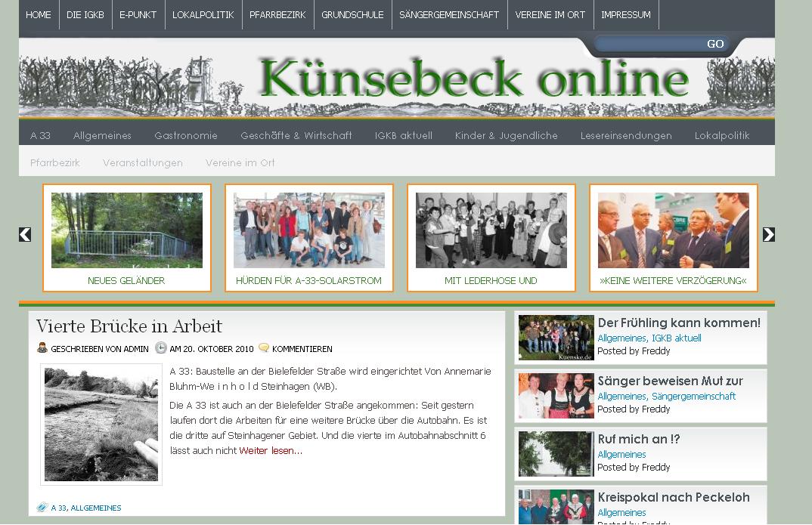This screenshot has height=525, width=812.
Task: Select the A 33 category tab
Action: tap(40, 135)
